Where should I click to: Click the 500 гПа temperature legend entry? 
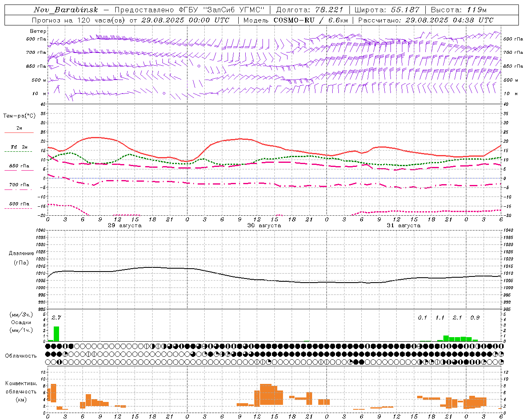point(19,204)
